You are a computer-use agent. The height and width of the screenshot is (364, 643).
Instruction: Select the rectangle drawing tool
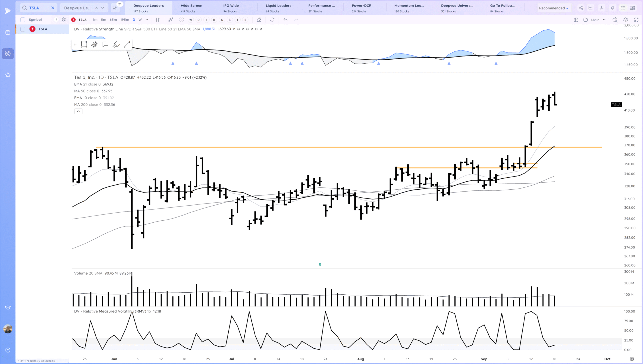click(x=84, y=44)
